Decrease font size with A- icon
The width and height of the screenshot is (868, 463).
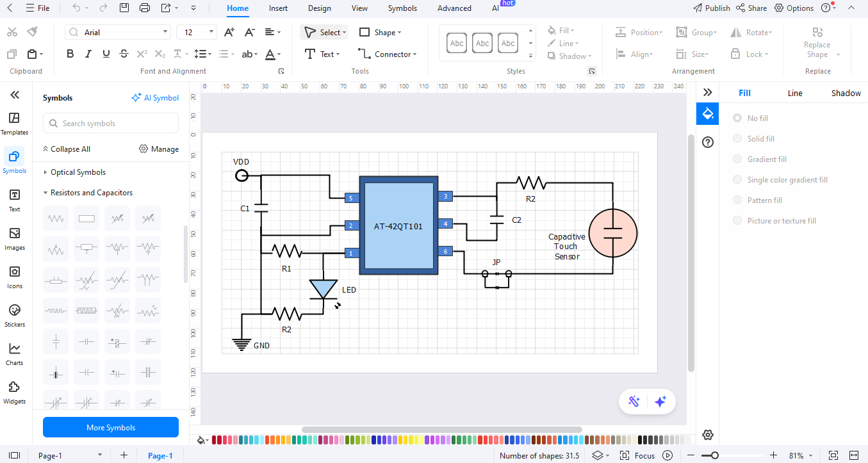tap(250, 32)
